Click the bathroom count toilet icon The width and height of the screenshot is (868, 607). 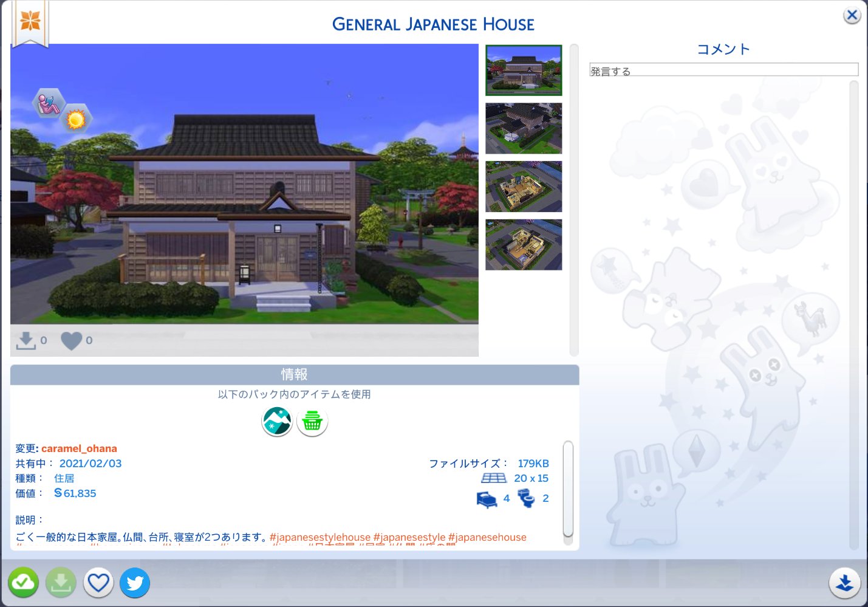pyautogui.click(x=526, y=498)
